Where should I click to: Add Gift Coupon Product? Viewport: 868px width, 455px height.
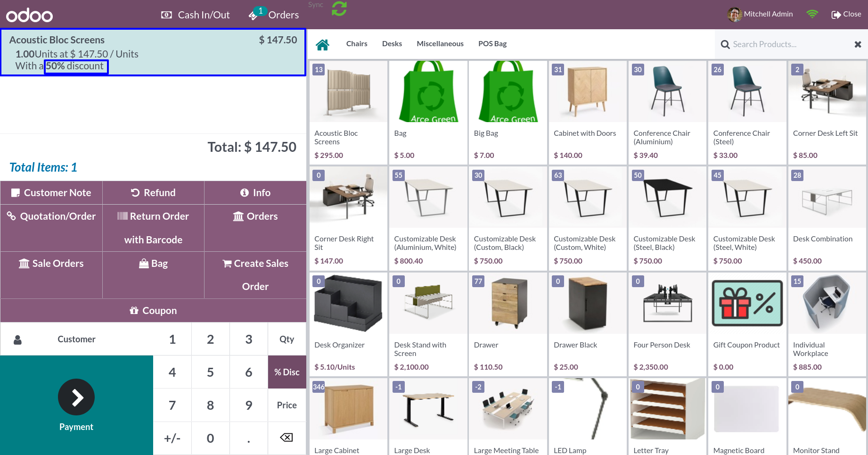point(747,324)
